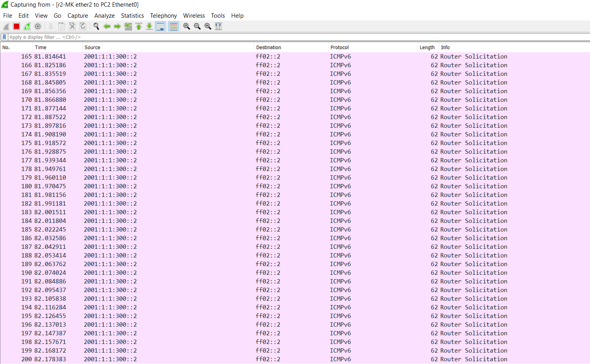Go to the last packet
Screen dimensions: 590x364
tap(149, 26)
